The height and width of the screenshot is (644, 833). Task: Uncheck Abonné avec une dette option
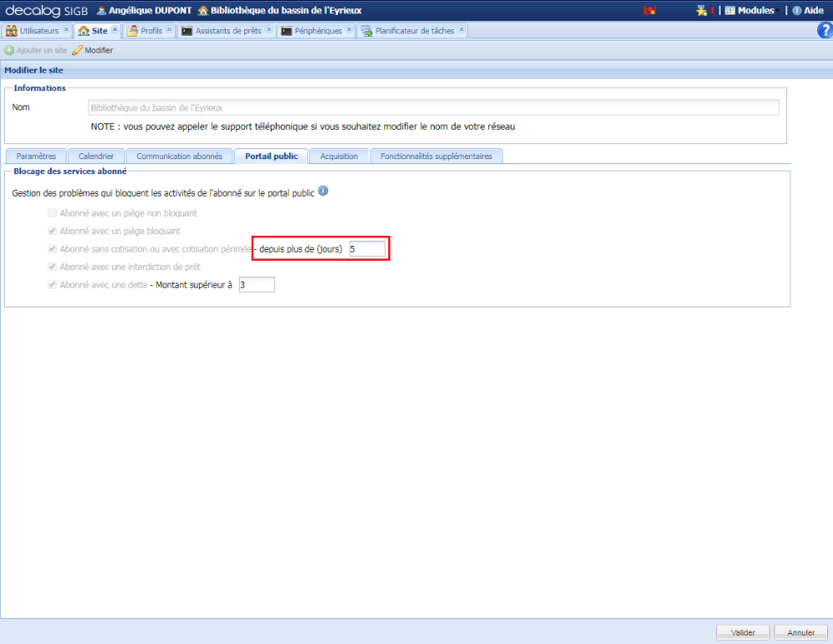52,284
